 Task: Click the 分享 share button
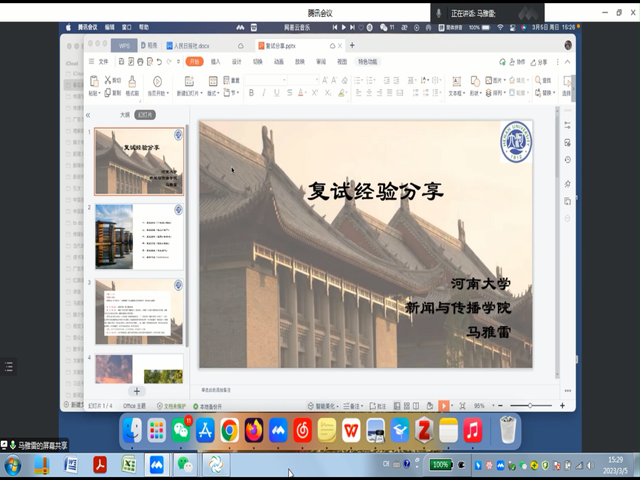coord(540,61)
